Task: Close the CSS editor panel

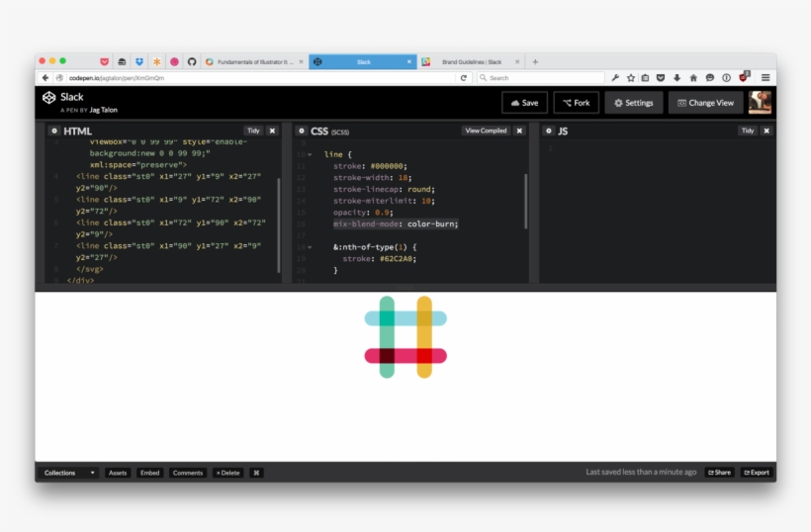Action: point(520,131)
